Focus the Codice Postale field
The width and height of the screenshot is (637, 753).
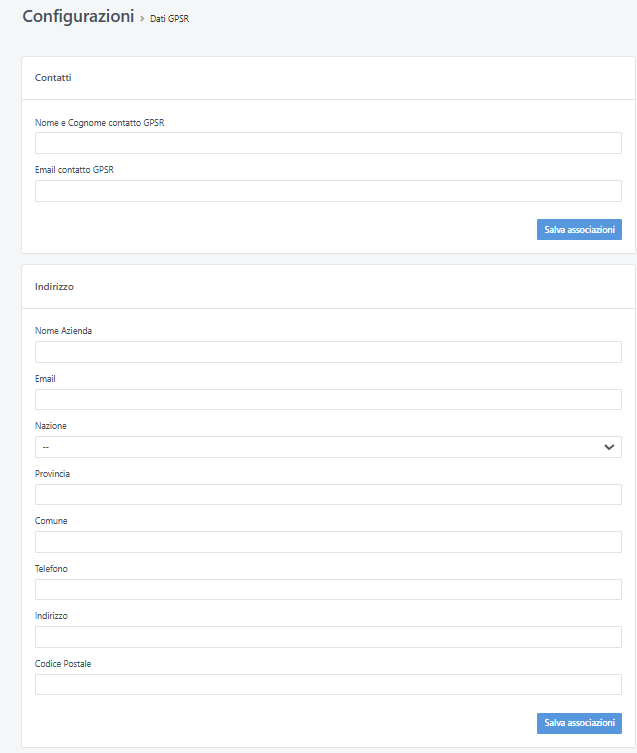pyautogui.click(x=328, y=685)
